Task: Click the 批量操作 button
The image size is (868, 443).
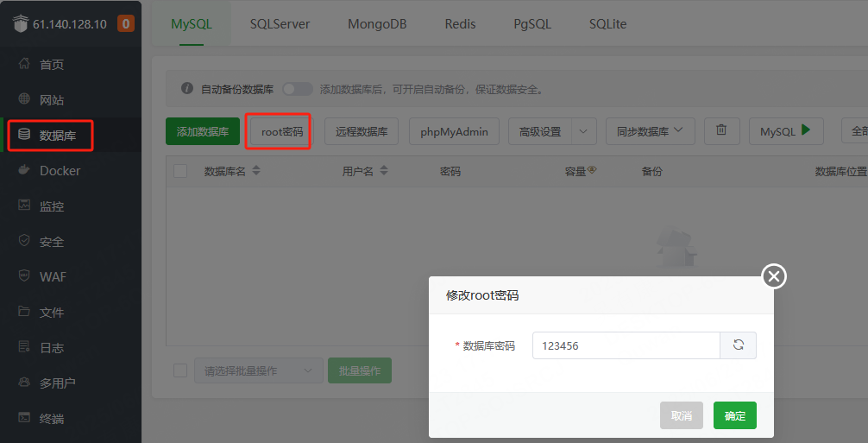Action: [x=360, y=370]
